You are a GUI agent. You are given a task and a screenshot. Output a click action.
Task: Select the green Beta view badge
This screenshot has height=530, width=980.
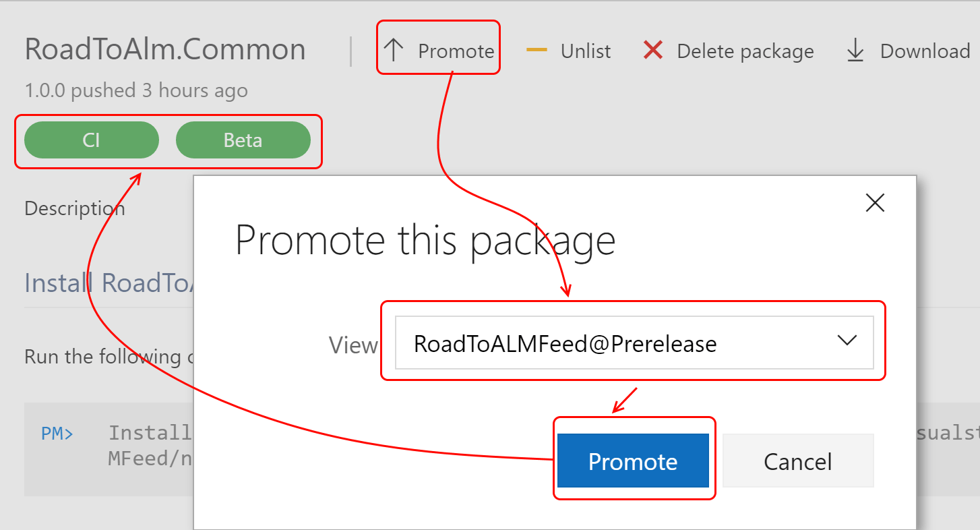(x=243, y=140)
